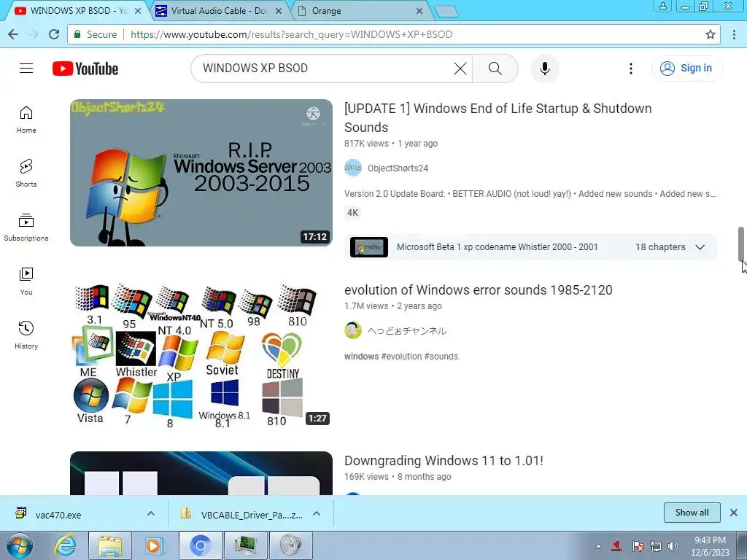Click the ObjectShorts24 channel avatar
Screen dimensions: 747x560
353,168
